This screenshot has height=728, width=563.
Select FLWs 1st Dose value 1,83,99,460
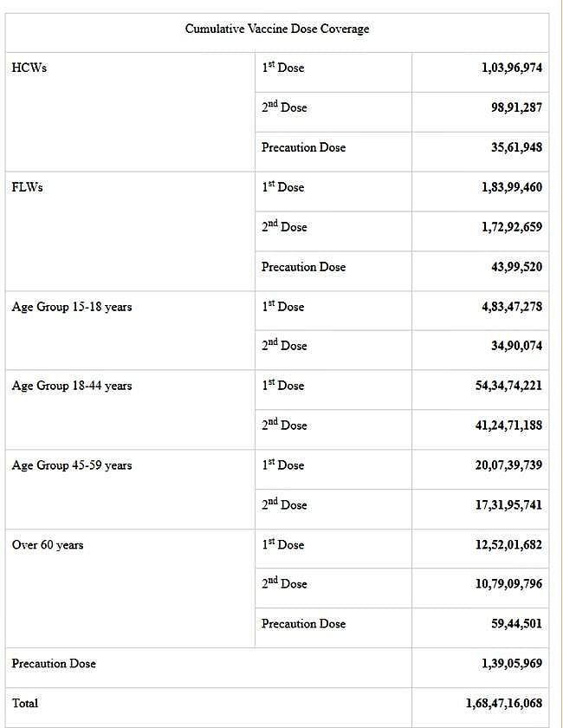pyautogui.click(x=511, y=187)
